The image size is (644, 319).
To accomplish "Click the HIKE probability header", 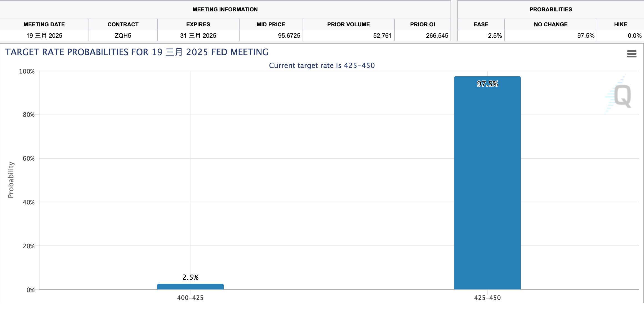I will (x=620, y=24).
